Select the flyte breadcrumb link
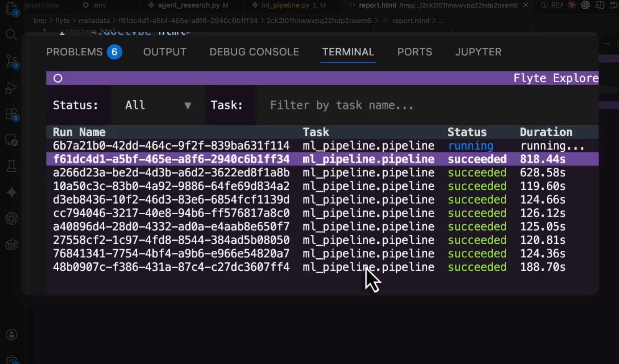The image size is (619, 364). 62,20
